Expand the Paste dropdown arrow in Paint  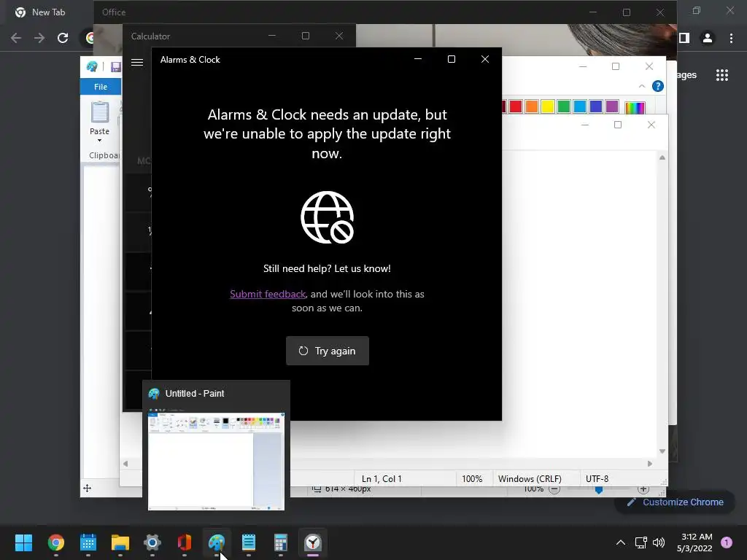coord(99,141)
